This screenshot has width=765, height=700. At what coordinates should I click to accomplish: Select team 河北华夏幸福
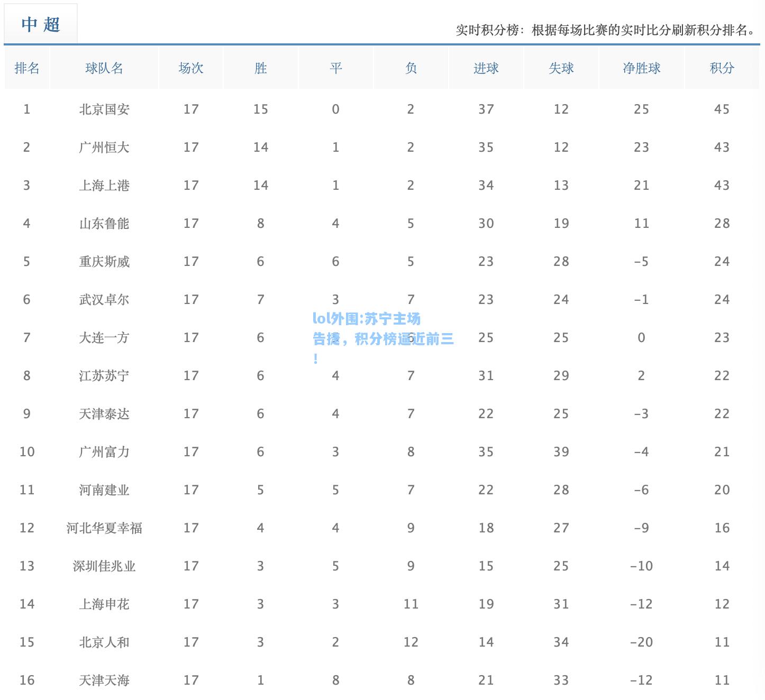(104, 528)
